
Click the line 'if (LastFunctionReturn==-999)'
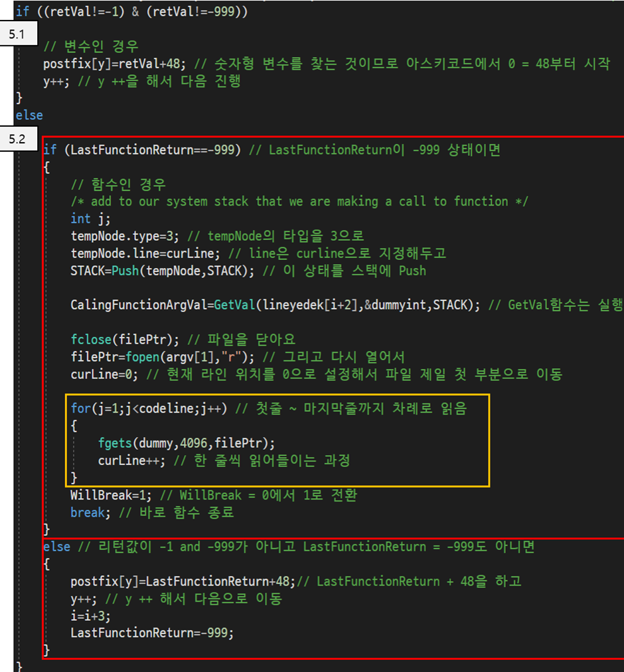click(x=141, y=149)
